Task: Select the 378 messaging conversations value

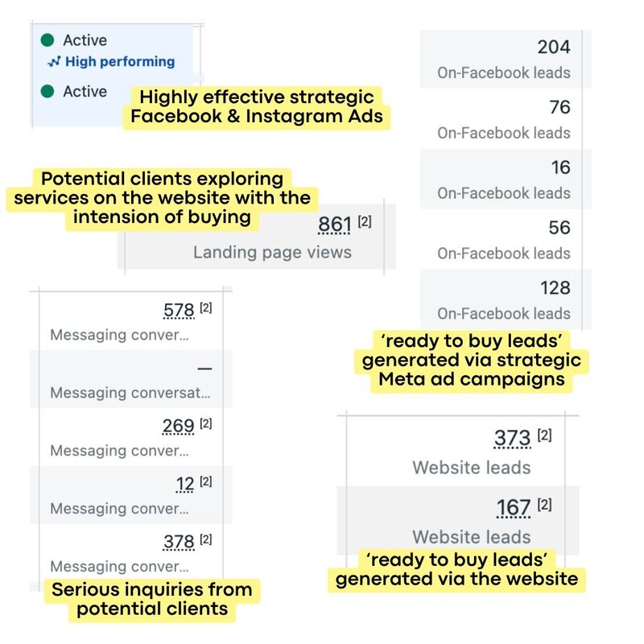Action: [x=179, y=542]
